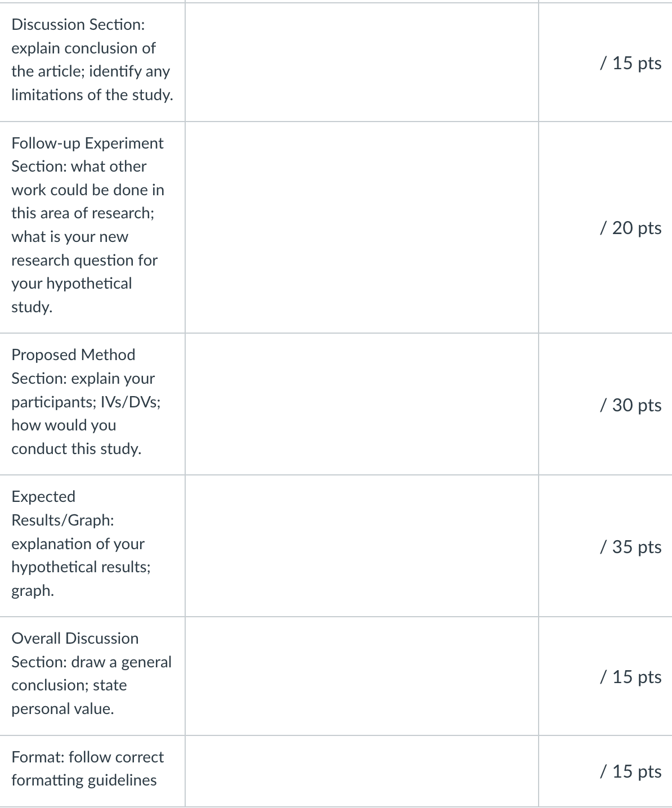Screen dimensions: 672x808
Task: Click the Discussion Section criterion description
Action: (x=92, y=60)
